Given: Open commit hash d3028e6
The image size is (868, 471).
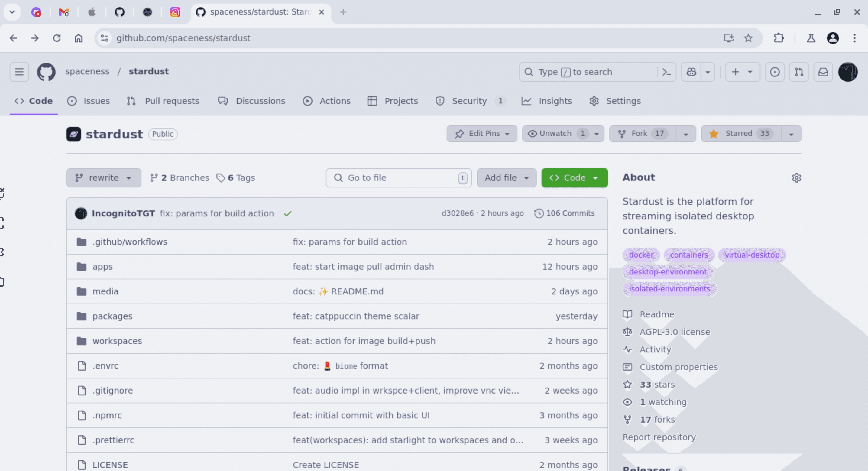Looking at the screenshot, I should click(458, 213).
